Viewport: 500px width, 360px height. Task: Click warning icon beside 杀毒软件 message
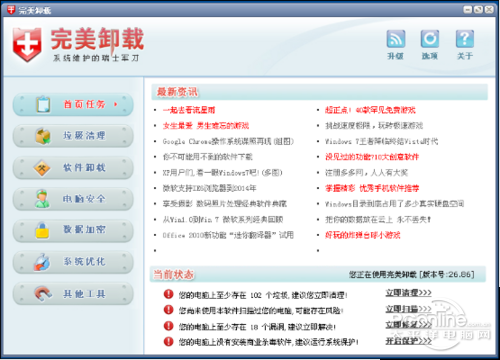point(168,341)
